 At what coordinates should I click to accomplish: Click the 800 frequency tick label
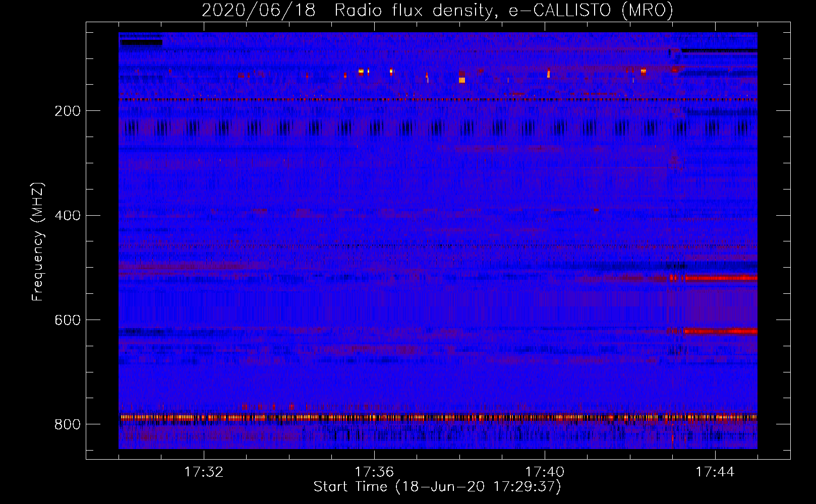point(68,424)
